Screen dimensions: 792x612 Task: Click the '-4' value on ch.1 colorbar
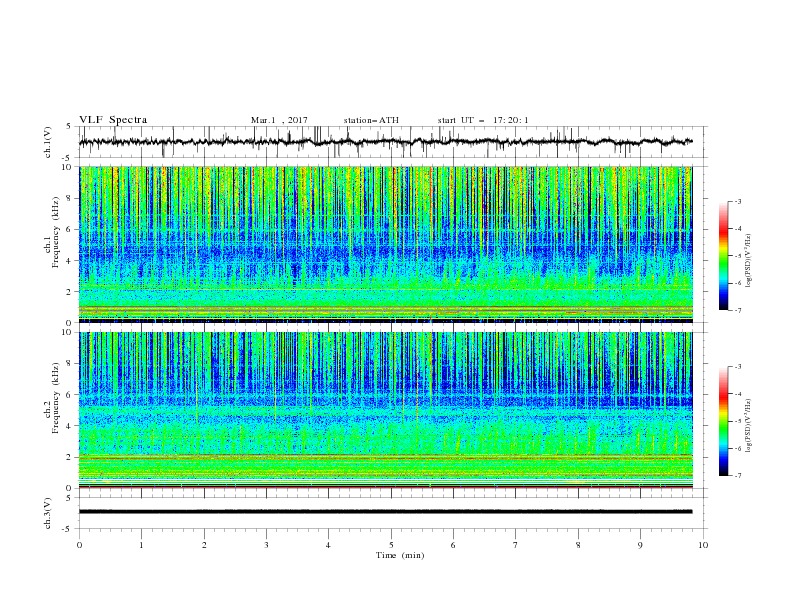point(737,229)
